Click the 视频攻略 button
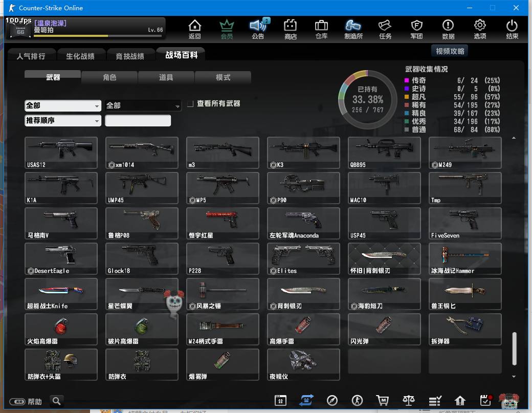The image size is (532, 413). (450, 51)
